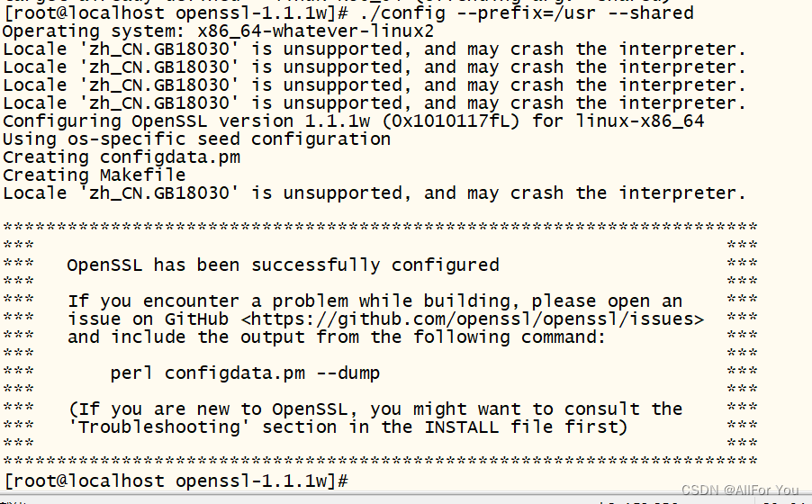Image resolution: width=812 pixels, height=504 pixels.
Task: Click the 'Creating Makefile' output line
Action: (x=95, y=175)
